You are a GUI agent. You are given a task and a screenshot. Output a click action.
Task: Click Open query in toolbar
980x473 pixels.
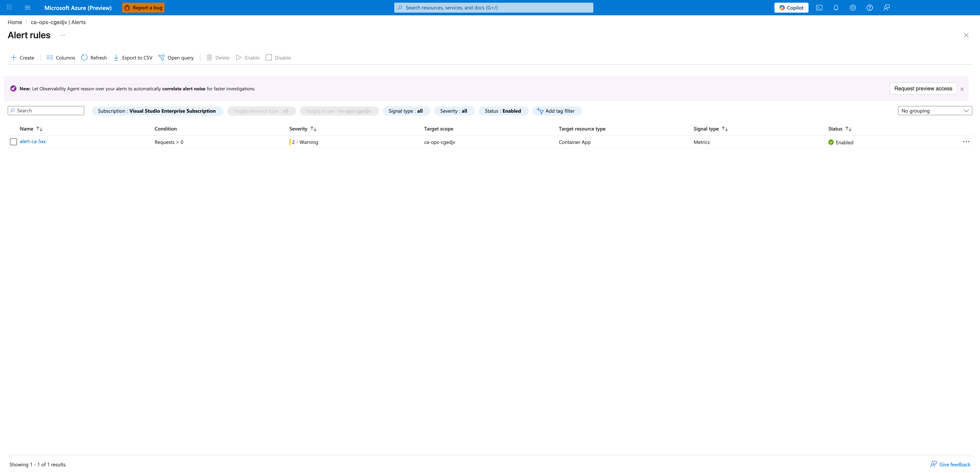click(x=176, y=57)
